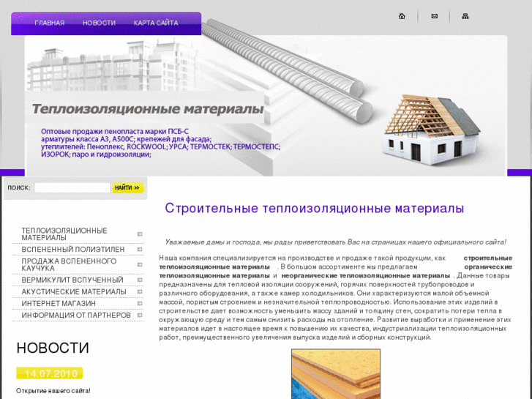The image size is (532, 399).
Task: Open the mail envelope icon
Action: click(x=434, y=16)
